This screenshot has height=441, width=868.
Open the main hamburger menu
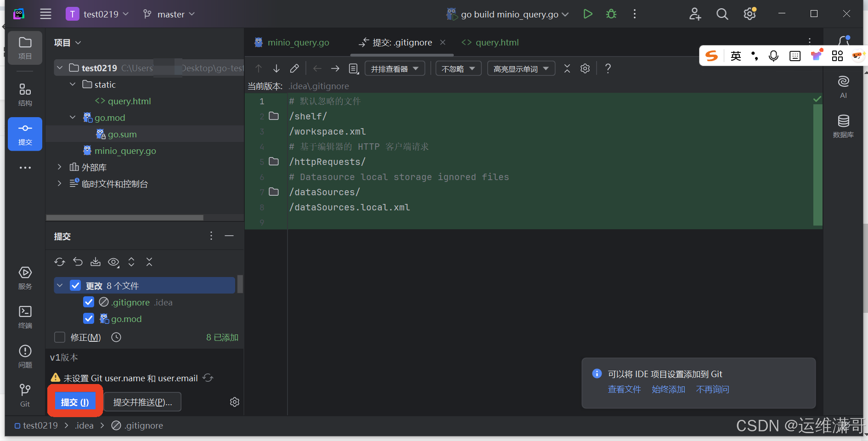click(x=45, y=14)
